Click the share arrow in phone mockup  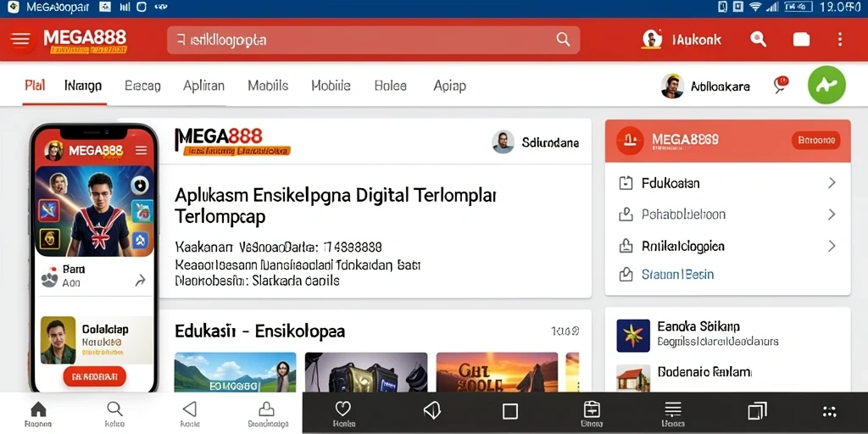point(140,281)
